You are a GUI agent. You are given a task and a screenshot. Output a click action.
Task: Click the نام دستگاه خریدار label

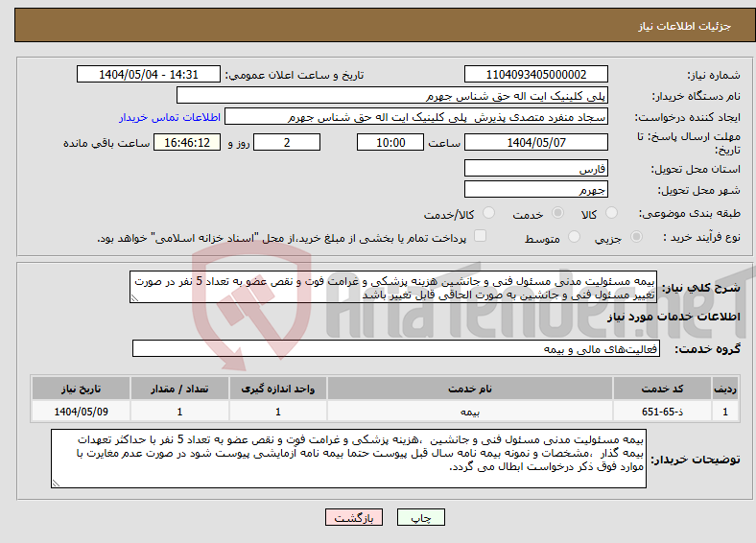[x=697, y=97]
